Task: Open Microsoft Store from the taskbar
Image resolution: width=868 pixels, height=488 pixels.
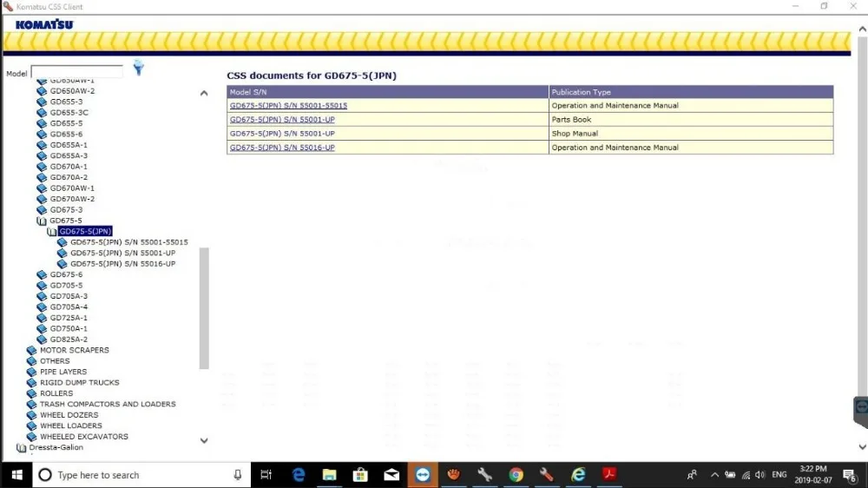Action: click(x=360, y=475)
